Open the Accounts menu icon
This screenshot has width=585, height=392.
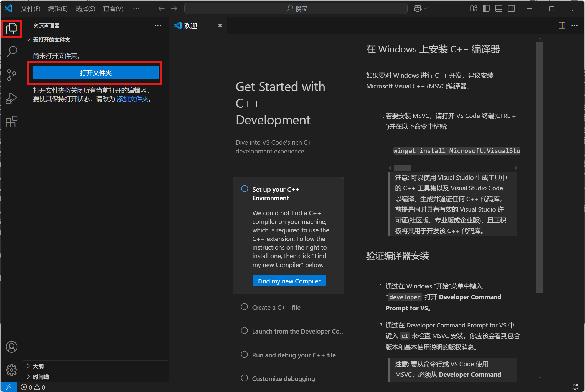click(12, 347)
